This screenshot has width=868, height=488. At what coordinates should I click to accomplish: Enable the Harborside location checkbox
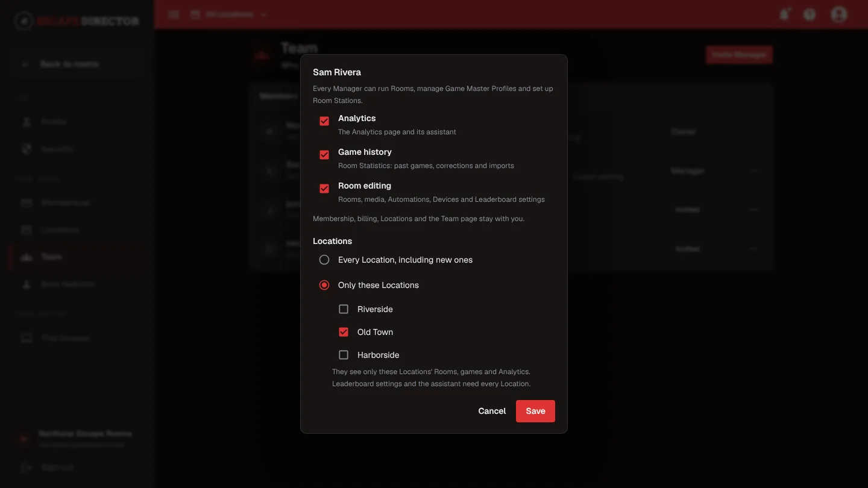344,355
